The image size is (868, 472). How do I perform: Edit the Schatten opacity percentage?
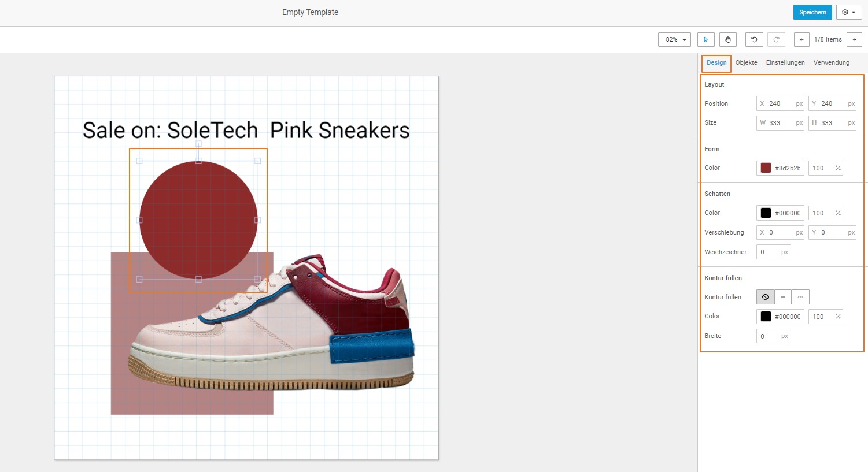[825, 213]
